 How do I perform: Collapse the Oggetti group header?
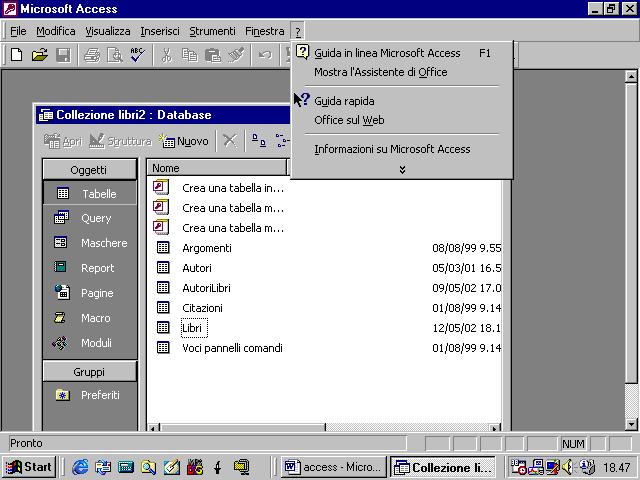(x=89, y=169)
